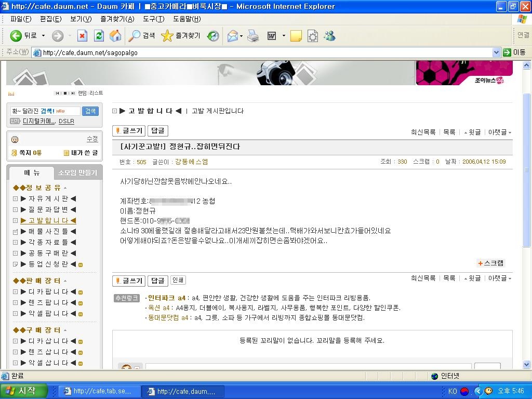The image size is (532, 399).
Task: Open the Mail envelope icon
Action: 232,36
